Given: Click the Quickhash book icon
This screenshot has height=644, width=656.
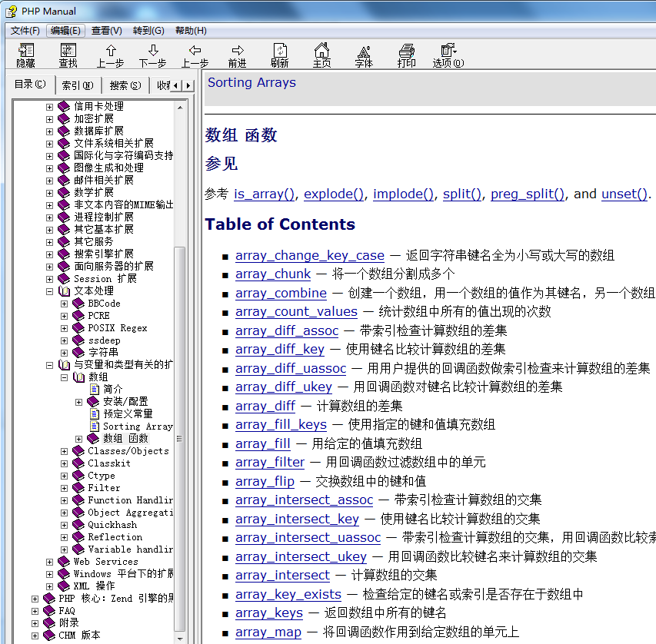Looking at the screenshot, I should (x=78, y=525).
